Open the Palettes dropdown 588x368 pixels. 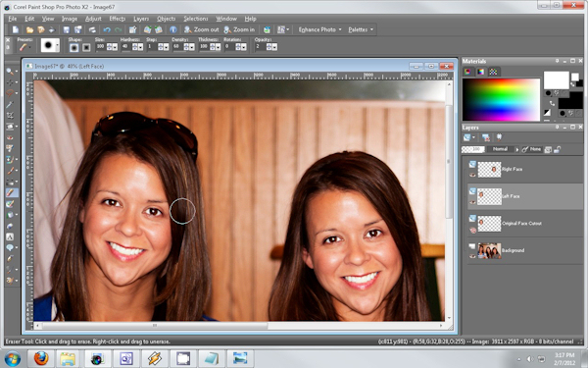361,29
